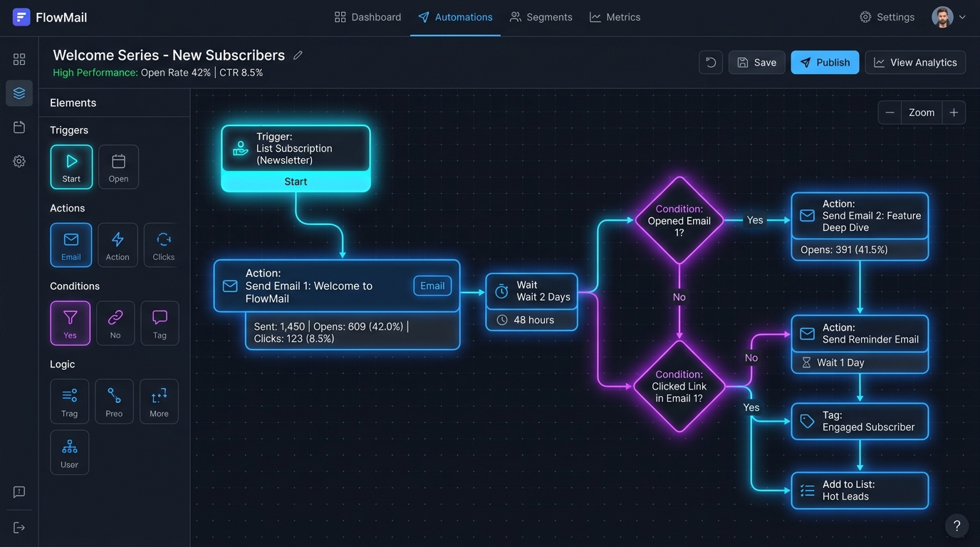This screenshot has height=547, width=980.
Task: Select the Tag condition element
Action: pyautogui.click(x=160, y=323)
